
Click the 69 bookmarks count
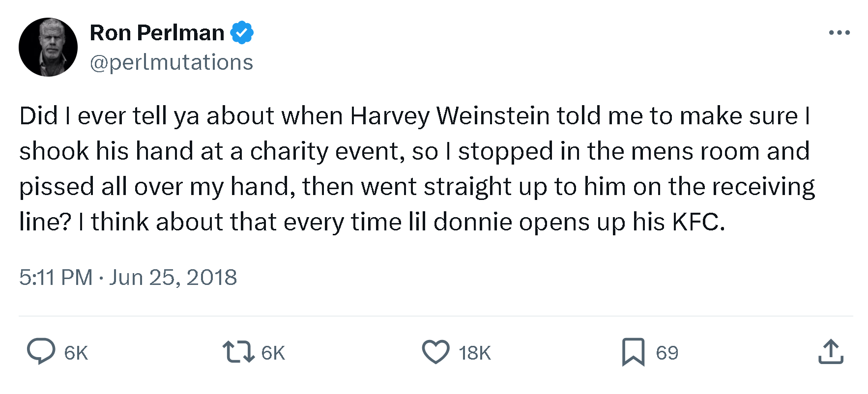coord(667,353)
